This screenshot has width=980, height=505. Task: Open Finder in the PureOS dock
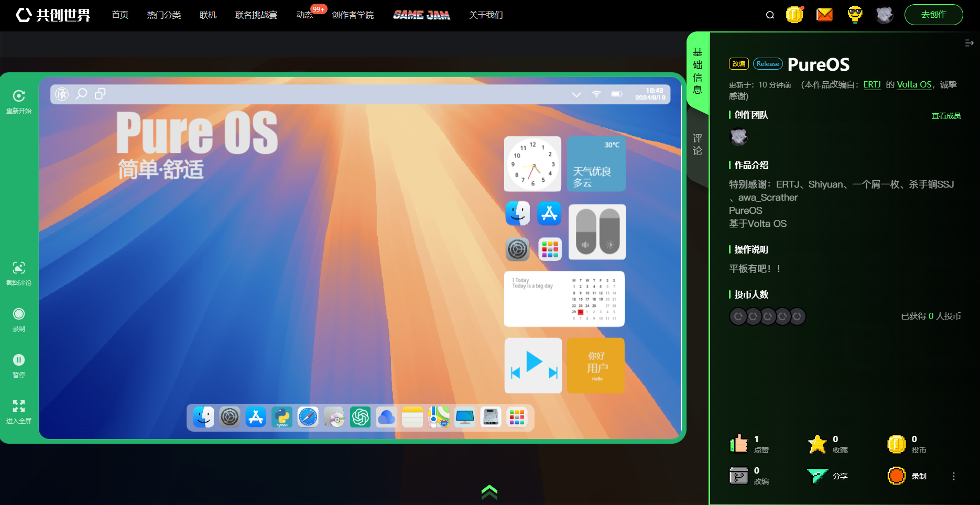[x=203, y=417]
